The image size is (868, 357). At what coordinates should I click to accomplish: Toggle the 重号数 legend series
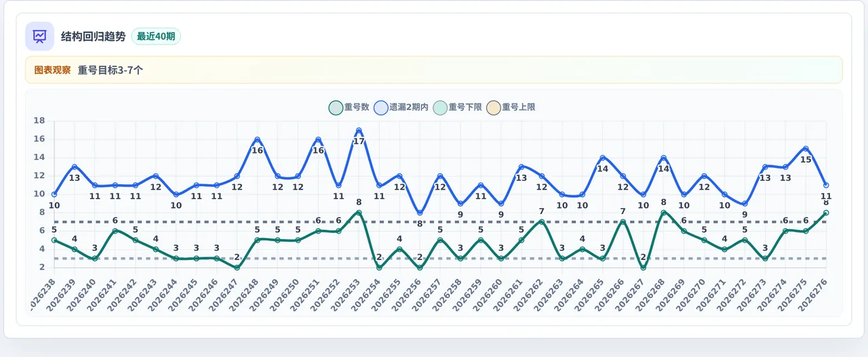[x=349, y=107]
